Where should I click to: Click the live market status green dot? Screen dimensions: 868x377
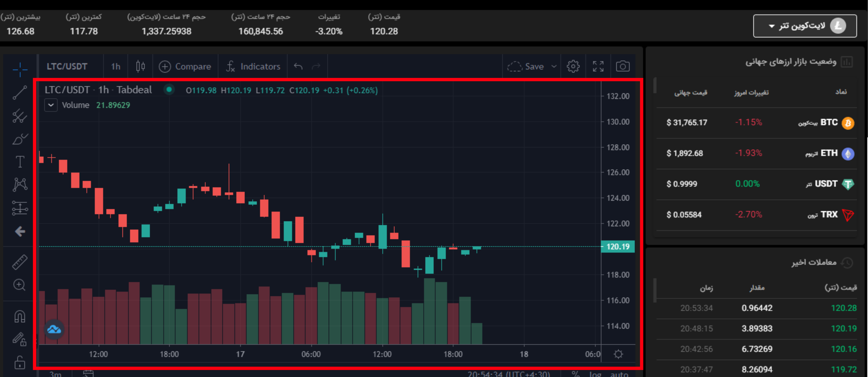[x=169, y=90]
